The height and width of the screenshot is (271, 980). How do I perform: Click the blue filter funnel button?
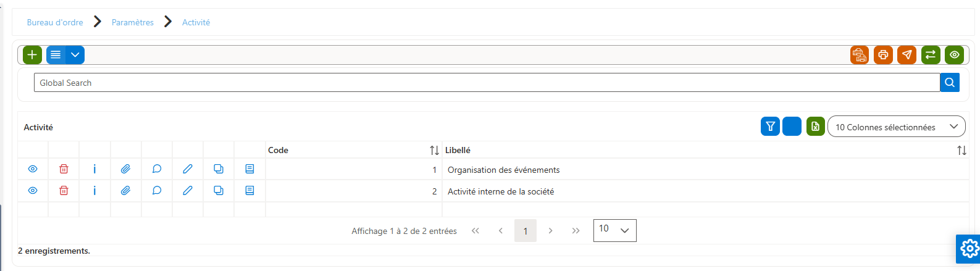(770, 127)
